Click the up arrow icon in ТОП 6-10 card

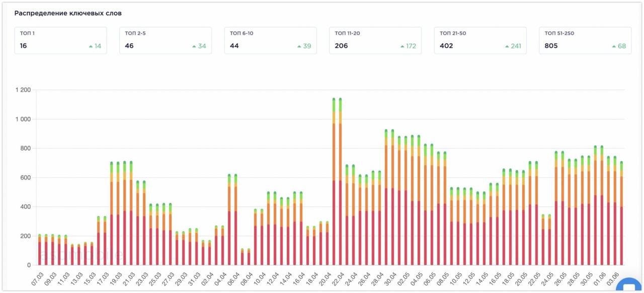(299, 46)
